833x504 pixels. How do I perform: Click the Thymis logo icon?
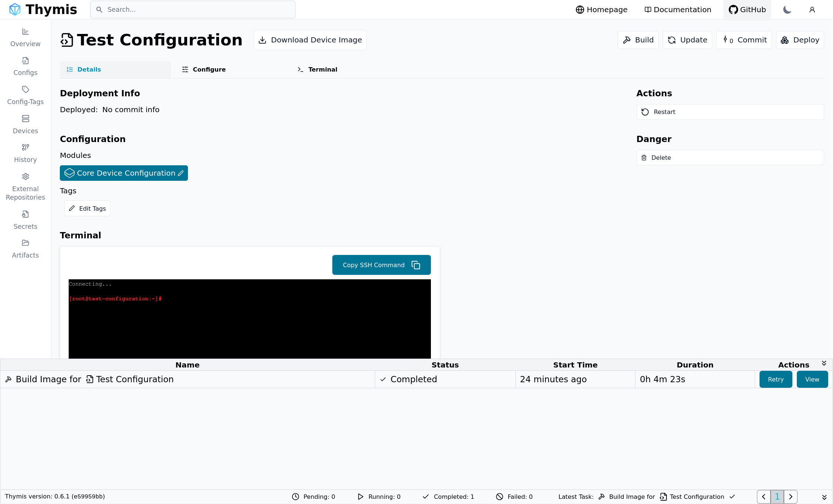pos(15,10)
